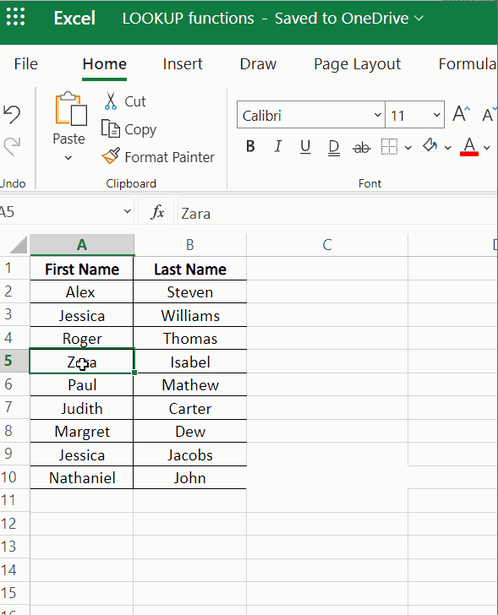498x615 pixels.
Task: Toggle Strikethrough formatting
Action: [x=362, y=147]
